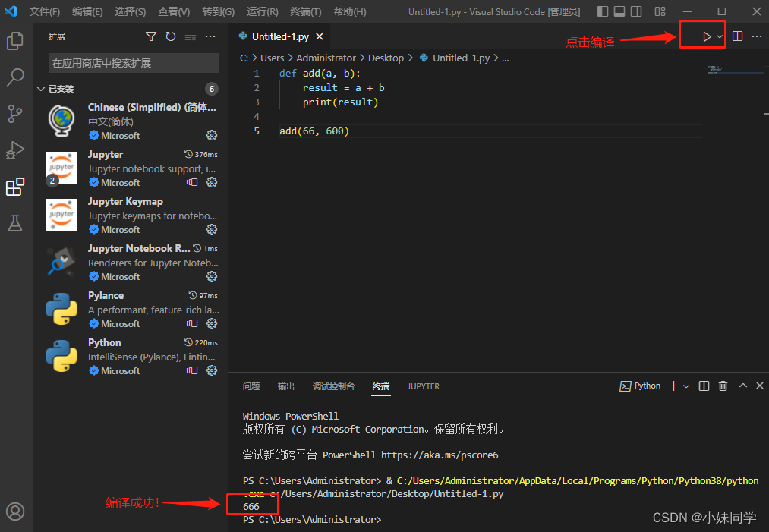Select the Untitled-1.py editor tab

(280, 36)
